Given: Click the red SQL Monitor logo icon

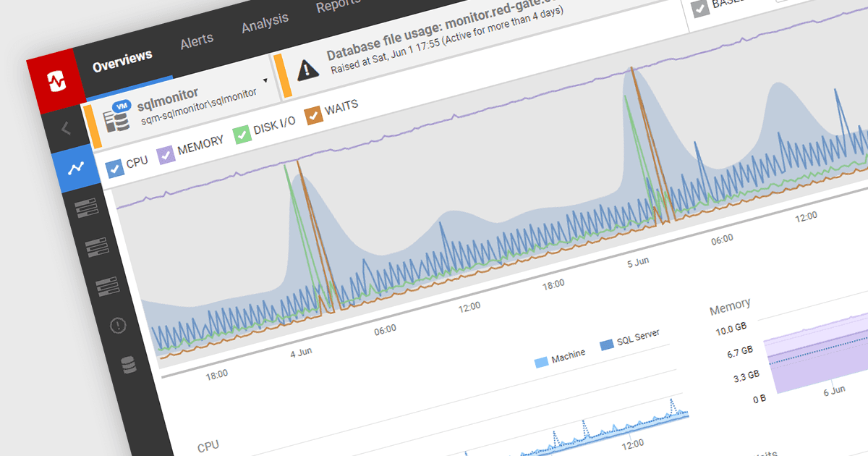Looking at the screenshot, I should click(56, 83).
